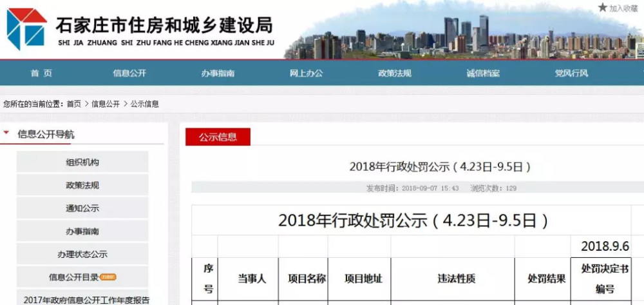
Task: Open 办事指南 in the top navigation bar
Action: pos(218,74)
